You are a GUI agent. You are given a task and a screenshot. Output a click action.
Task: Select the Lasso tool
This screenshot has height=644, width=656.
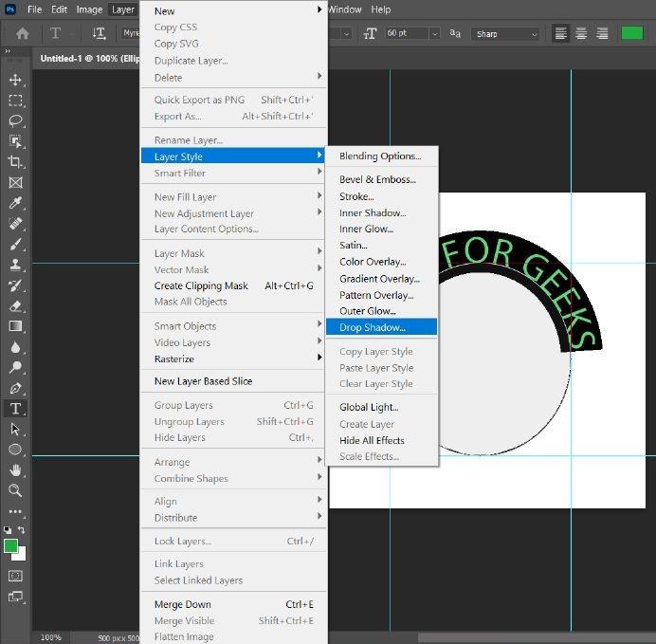tap(15, 120)
